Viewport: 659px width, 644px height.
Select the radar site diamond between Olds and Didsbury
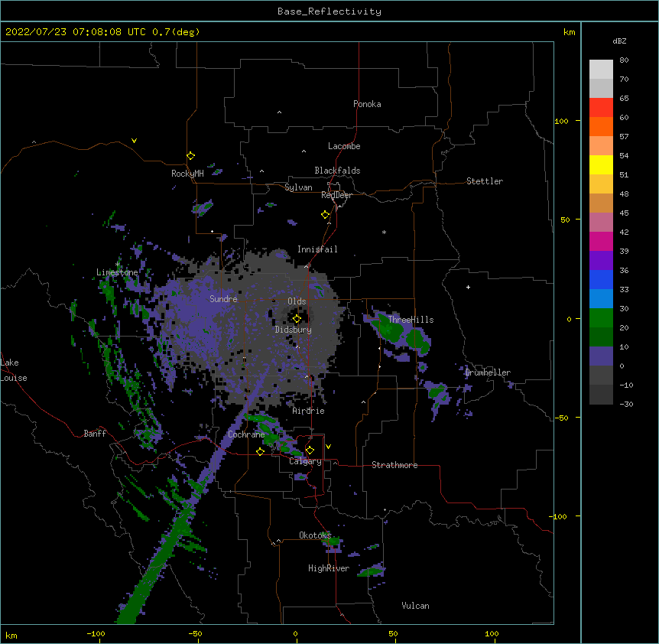pos(297,319)
